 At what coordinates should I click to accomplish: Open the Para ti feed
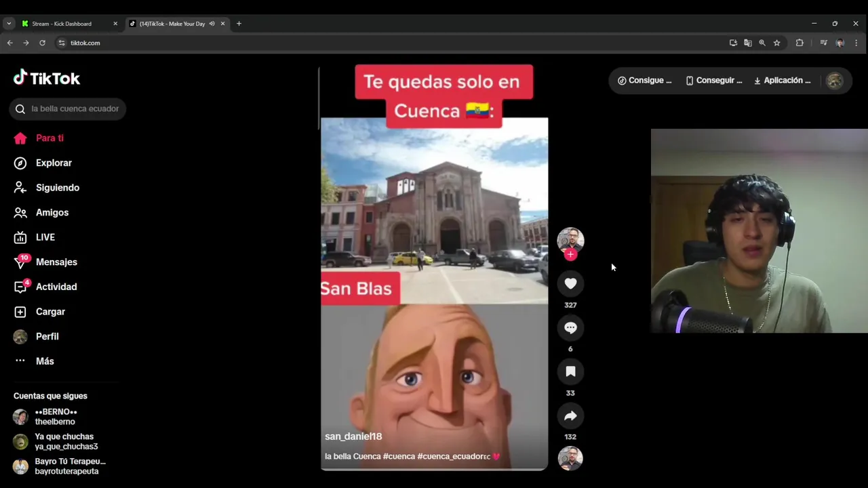(50, 138)
